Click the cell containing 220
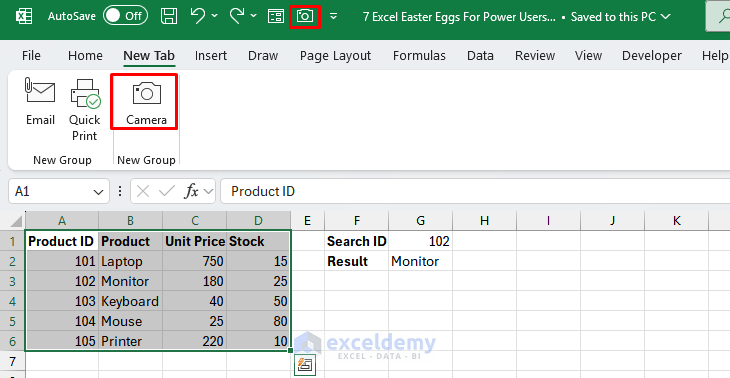Screen dimensions: 730x378 click(x=195, y=342)
